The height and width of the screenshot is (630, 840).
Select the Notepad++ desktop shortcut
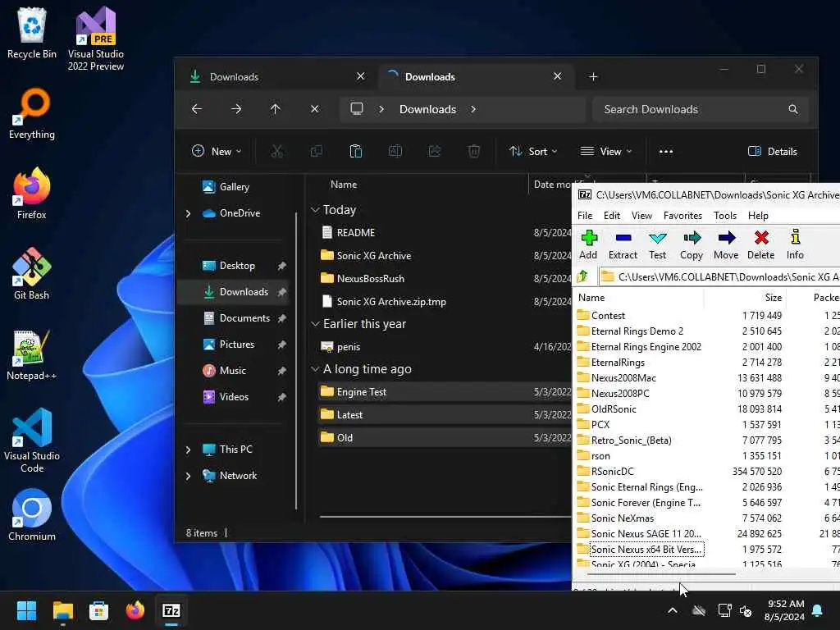pyautogui.click(x=32, y=354)
